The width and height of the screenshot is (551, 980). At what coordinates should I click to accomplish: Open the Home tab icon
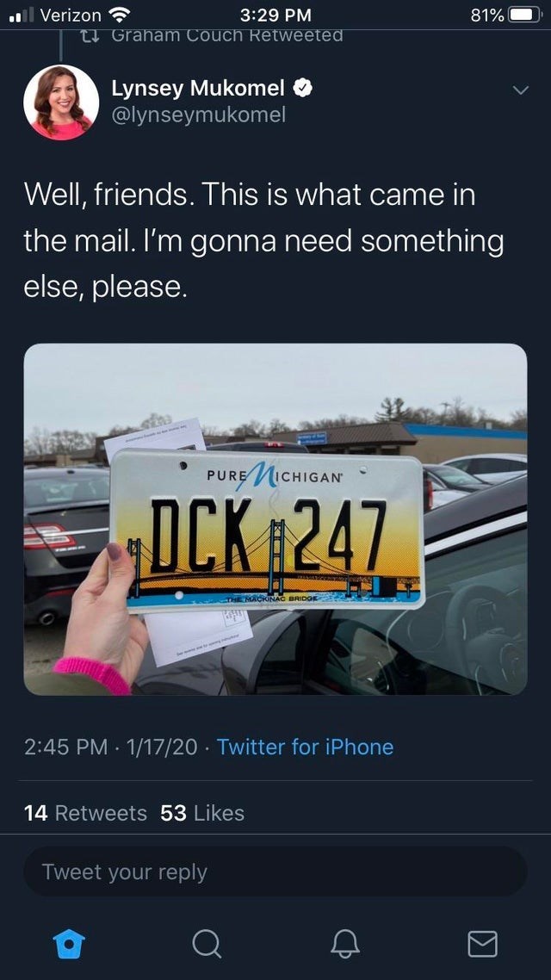[69, 944]
